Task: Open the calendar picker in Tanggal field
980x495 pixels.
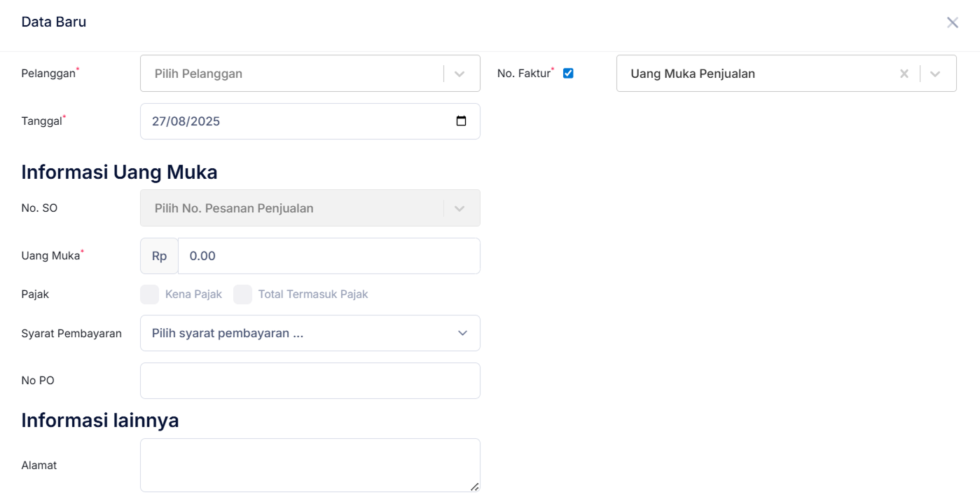Action: point(461,121)
